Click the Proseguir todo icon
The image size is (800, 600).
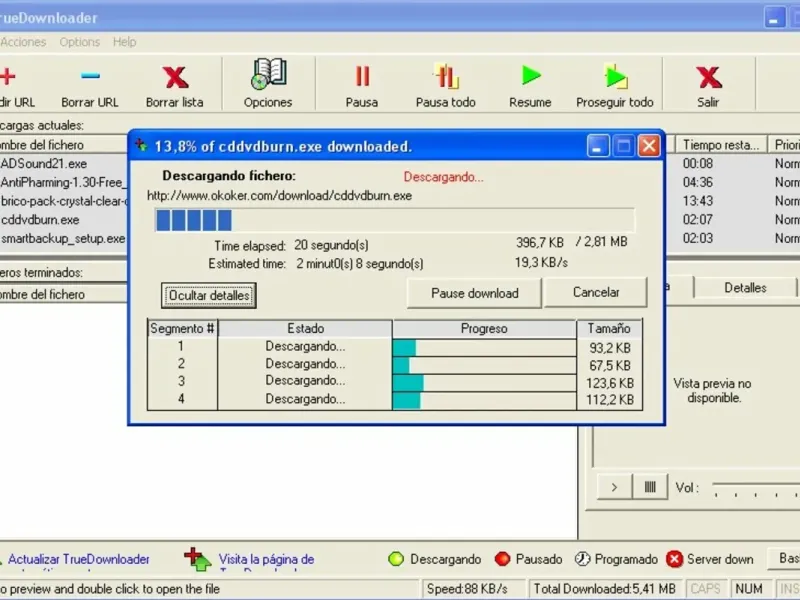tap(615, 77)
